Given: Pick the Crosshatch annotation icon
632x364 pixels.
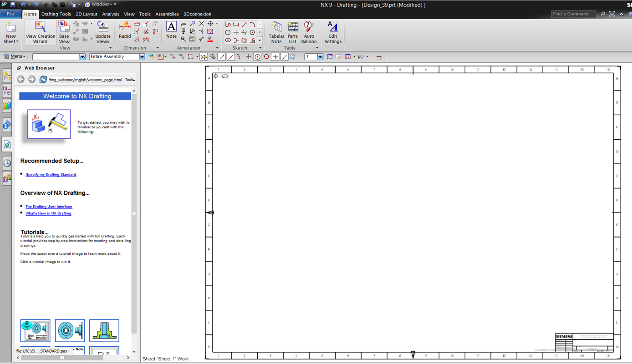Looking at the screenshot, I should pyautogui.click(x=210, y=32).
